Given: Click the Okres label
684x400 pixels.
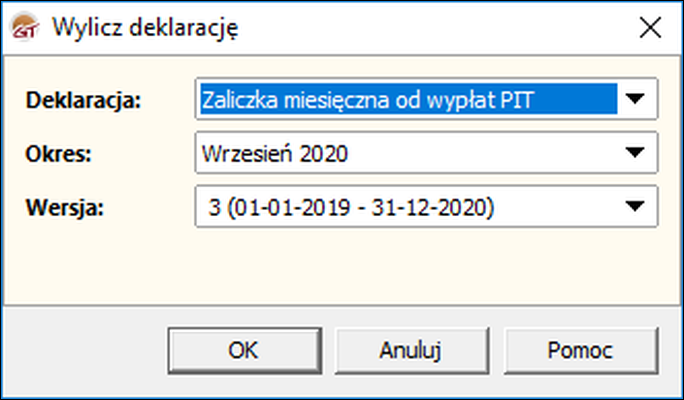Looking at the screenshot, I should click(x=58, y=154).
